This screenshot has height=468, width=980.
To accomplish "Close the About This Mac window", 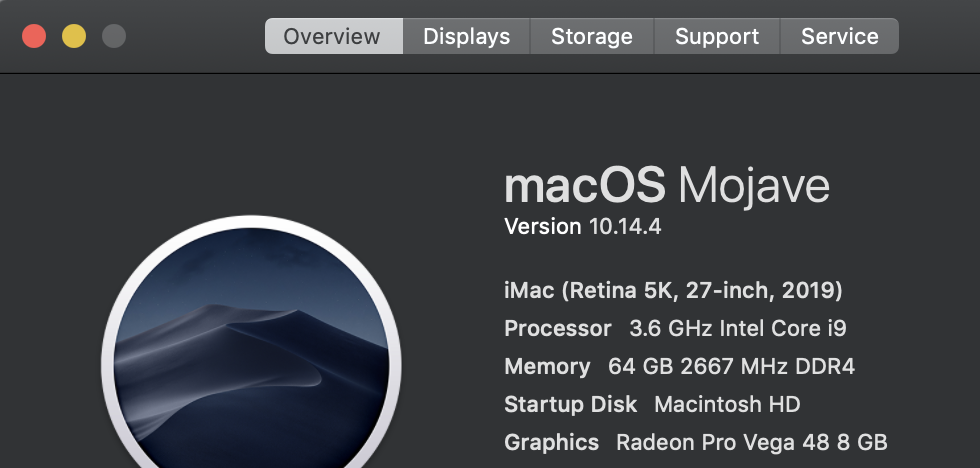I will click(x=34, y=37).
